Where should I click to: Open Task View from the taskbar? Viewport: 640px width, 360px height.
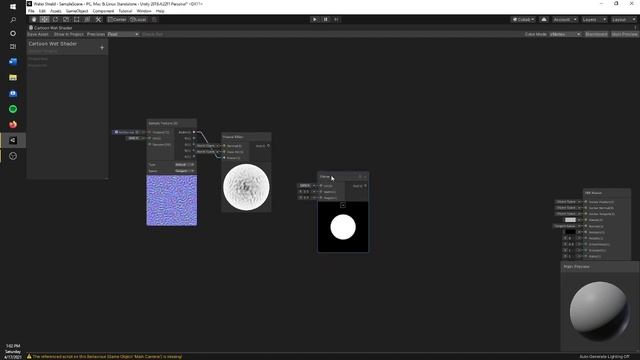tap(13, 47)
